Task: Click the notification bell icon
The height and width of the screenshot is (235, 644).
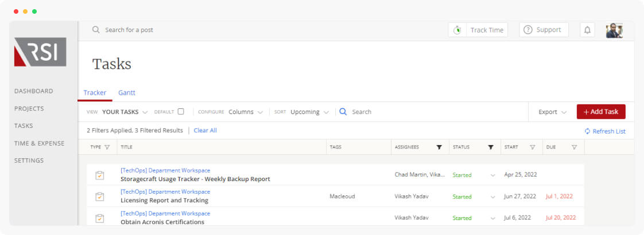Action: (x=587, y=30)
